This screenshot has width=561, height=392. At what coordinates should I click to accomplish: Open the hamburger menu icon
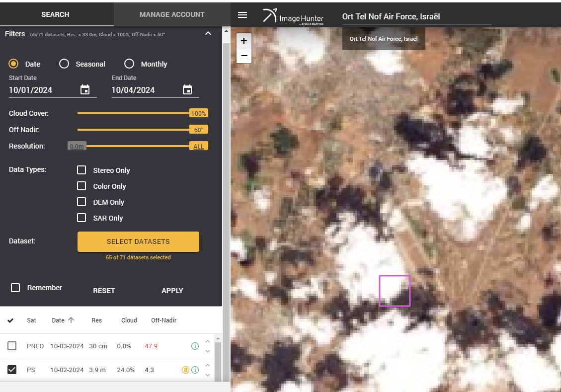[x=242, y=15]
